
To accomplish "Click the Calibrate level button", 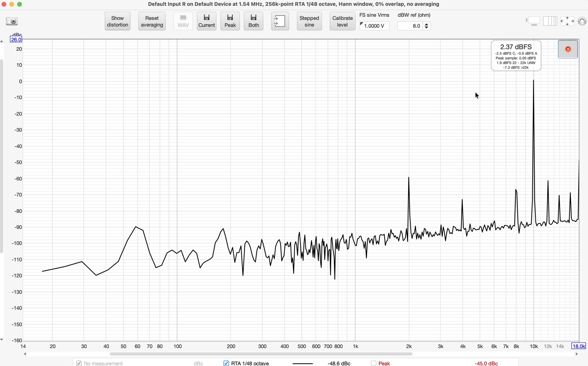I will 342,21.
